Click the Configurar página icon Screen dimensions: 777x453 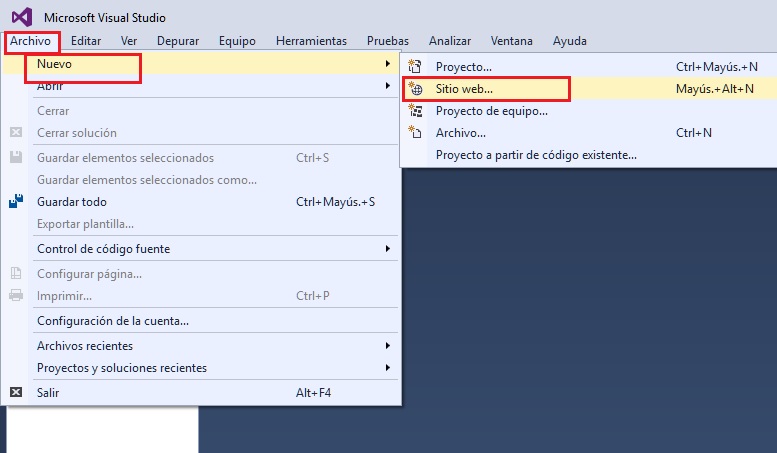16,273
